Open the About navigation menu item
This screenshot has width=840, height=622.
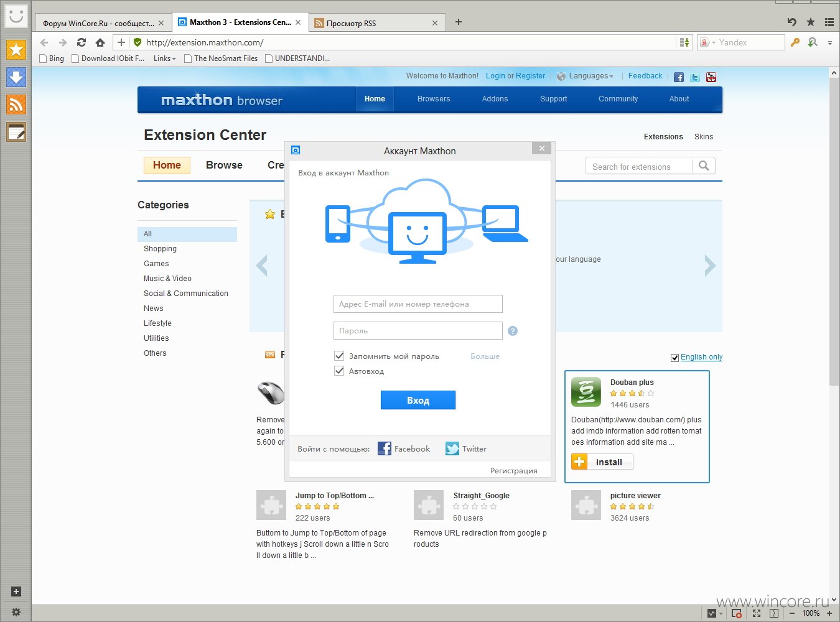pyautogui.click(x=679, y=99)
